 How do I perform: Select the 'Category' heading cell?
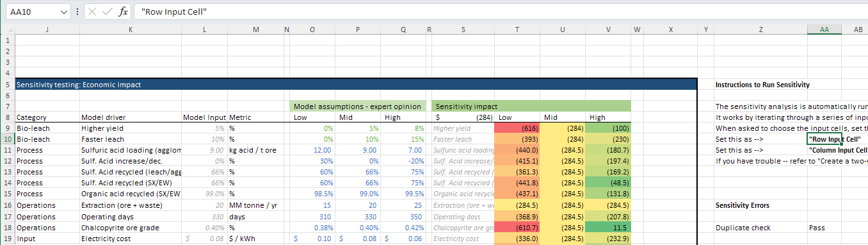[47, 117]
